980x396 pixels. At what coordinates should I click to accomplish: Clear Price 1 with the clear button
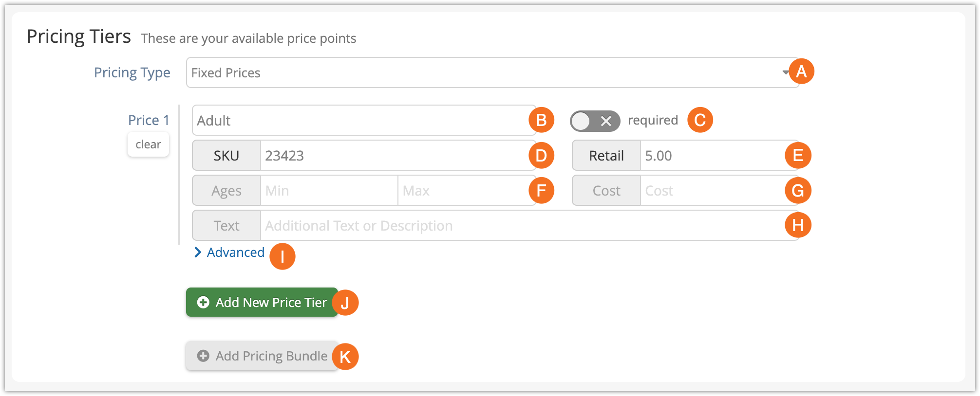(148, 144)
